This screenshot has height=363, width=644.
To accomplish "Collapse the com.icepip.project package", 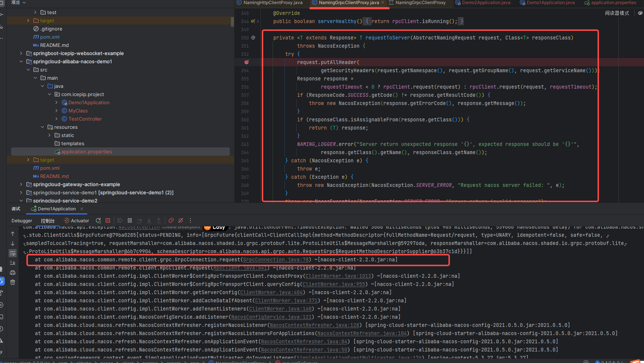I will pos(49,94).
